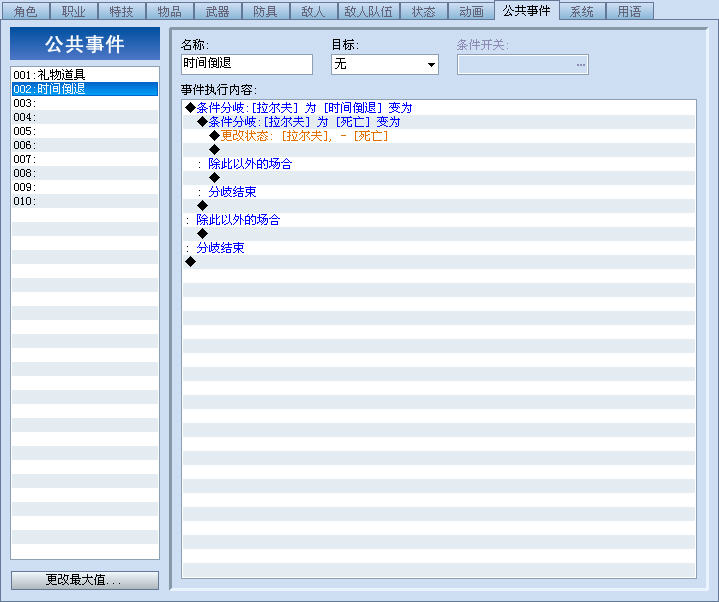Select the 物品 tab
Screen dimensions: 719x602
[170, 11]
